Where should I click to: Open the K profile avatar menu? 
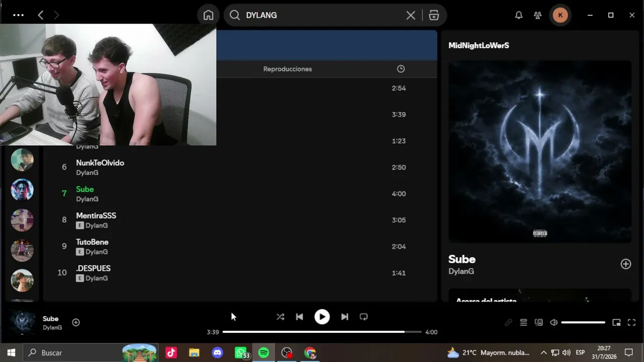560,15
